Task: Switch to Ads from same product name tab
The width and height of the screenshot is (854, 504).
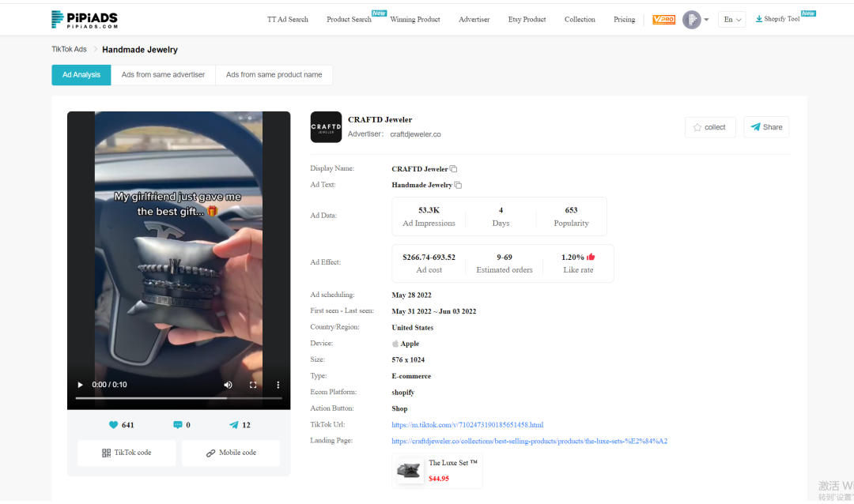Action: pyautogui.click(x=274, y=75)
